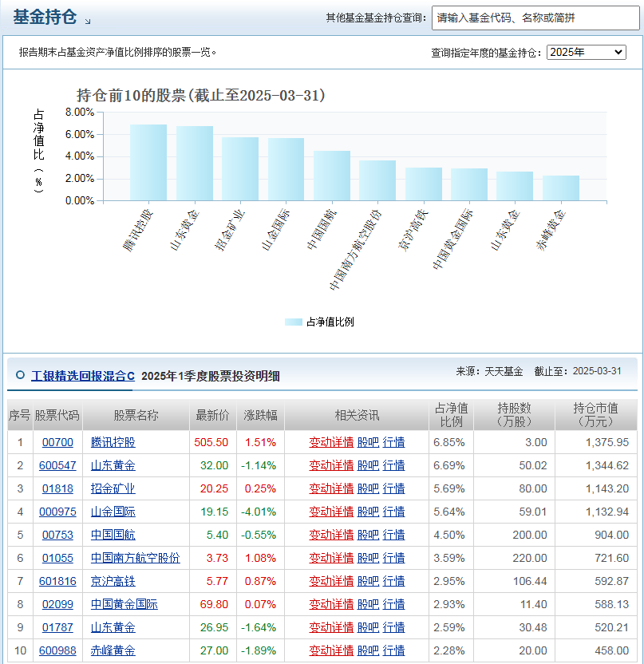The width and height of the screenshot is (644, 664).
Task: Open stock code link 600988
Action: point(57,650)
